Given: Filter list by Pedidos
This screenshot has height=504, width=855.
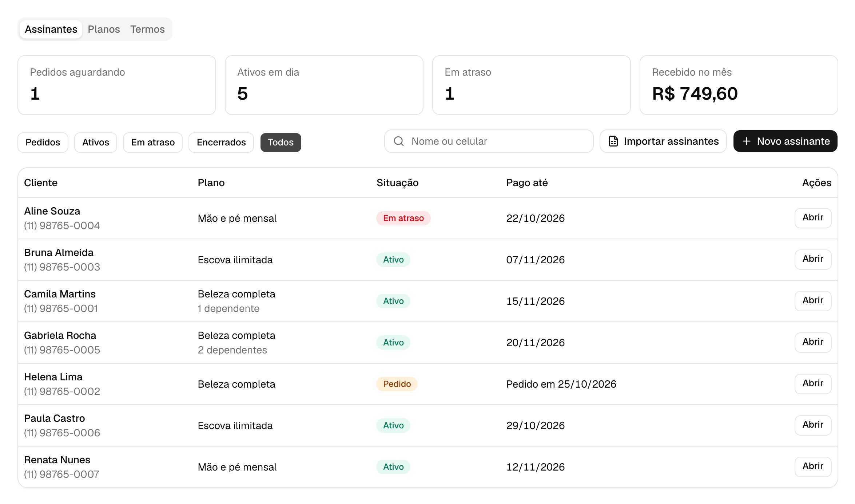Looking at the screenshot, I should point(43,142).
